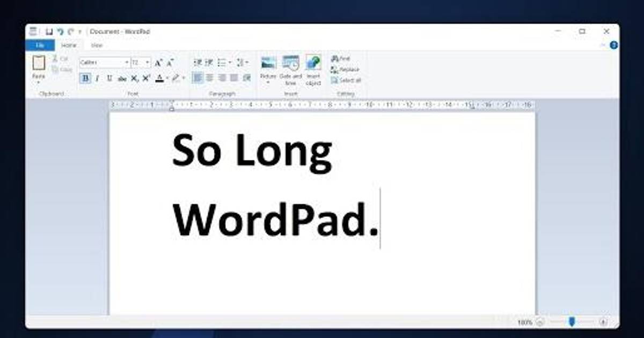Save document using quick access icon
644x338 pixels.
49,32
